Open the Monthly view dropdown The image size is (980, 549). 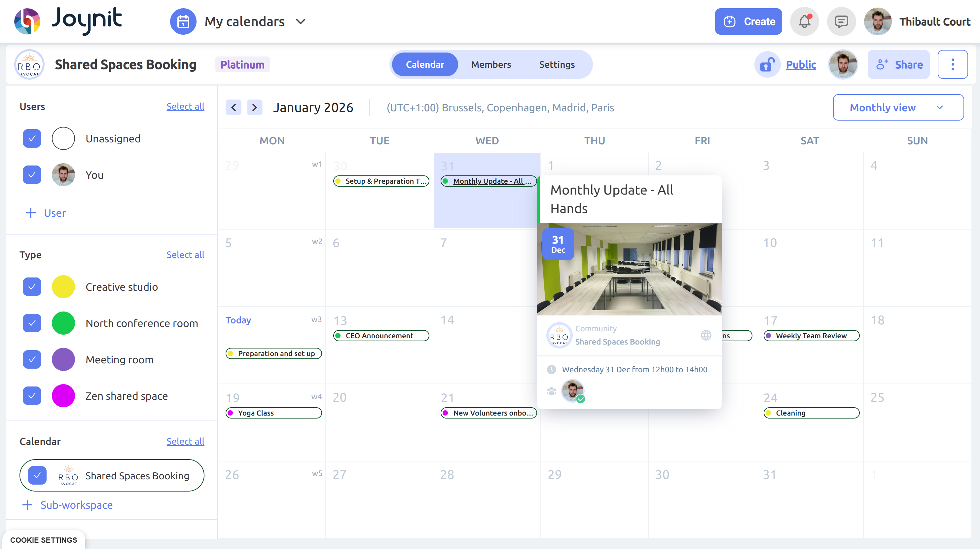(898, 108)
